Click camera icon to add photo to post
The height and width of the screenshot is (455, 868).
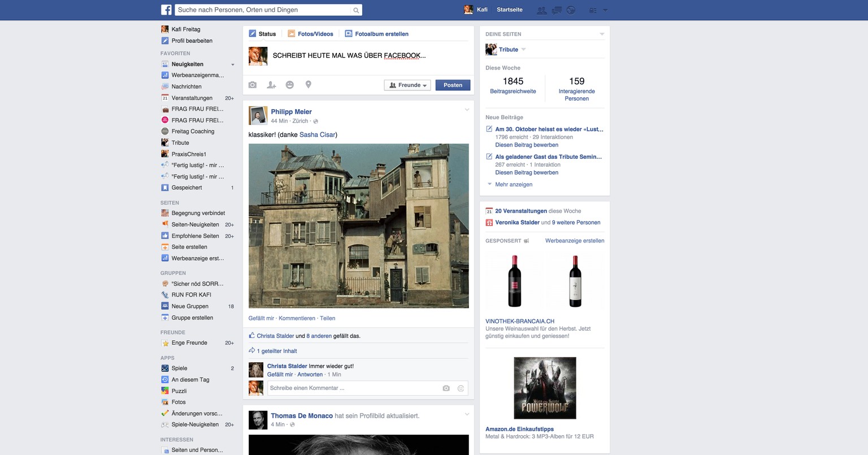click(x=253, y=85)
